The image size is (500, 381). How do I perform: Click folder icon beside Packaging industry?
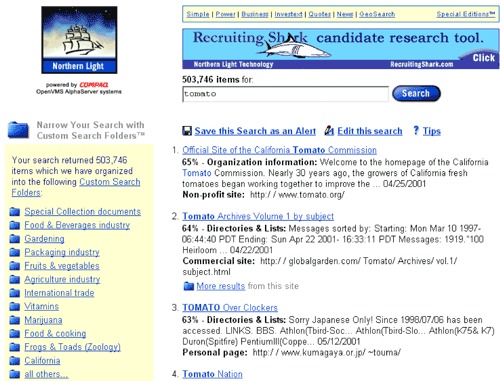(x=15, y=252)
